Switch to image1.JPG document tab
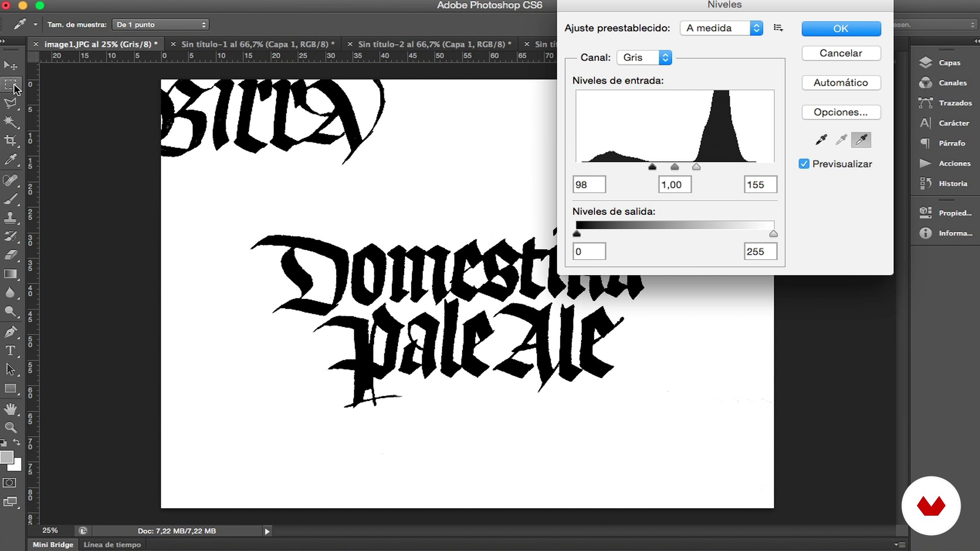 [x=101, y=44]
